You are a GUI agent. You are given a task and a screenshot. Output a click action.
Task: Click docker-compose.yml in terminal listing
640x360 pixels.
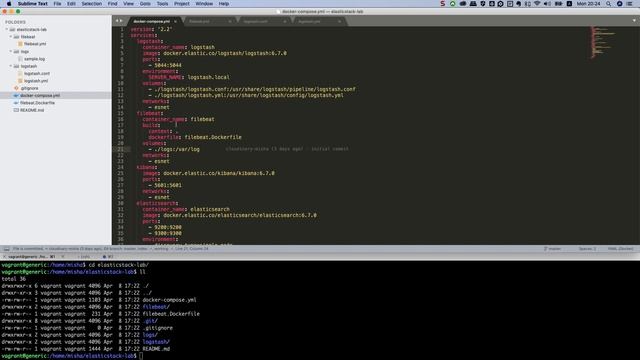[169, 300]
